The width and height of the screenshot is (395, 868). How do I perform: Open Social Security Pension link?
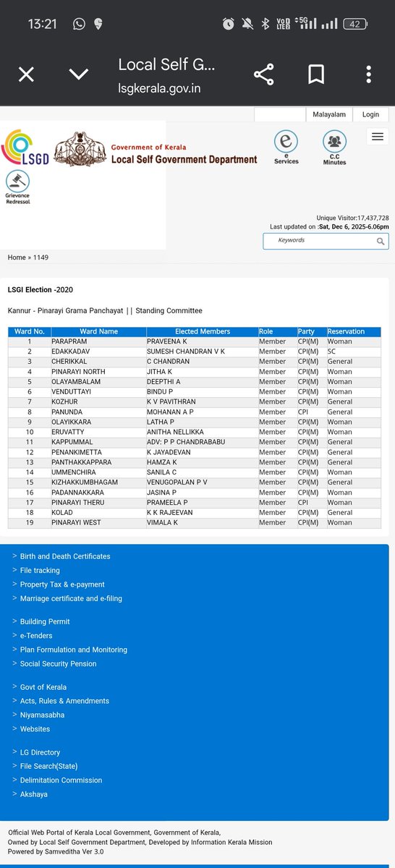point(58,664)
